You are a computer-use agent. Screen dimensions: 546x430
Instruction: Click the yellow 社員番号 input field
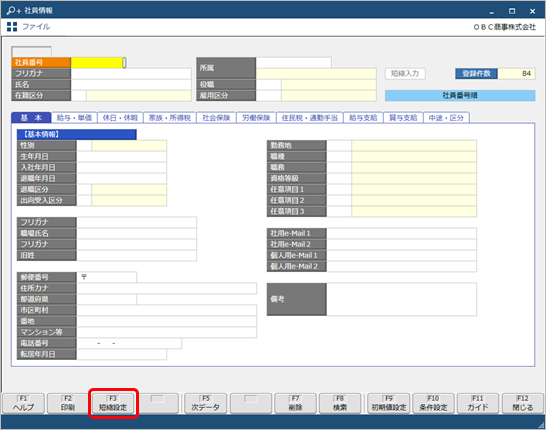pos(97,62)
